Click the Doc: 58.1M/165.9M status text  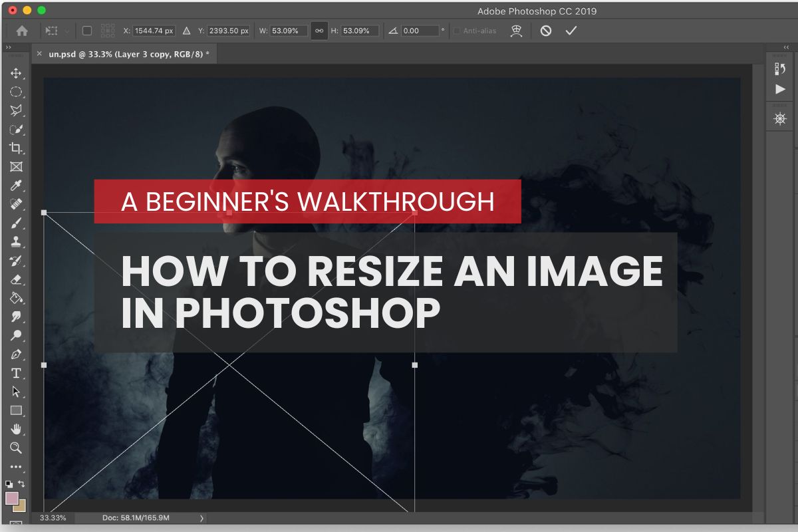[136, 517]
